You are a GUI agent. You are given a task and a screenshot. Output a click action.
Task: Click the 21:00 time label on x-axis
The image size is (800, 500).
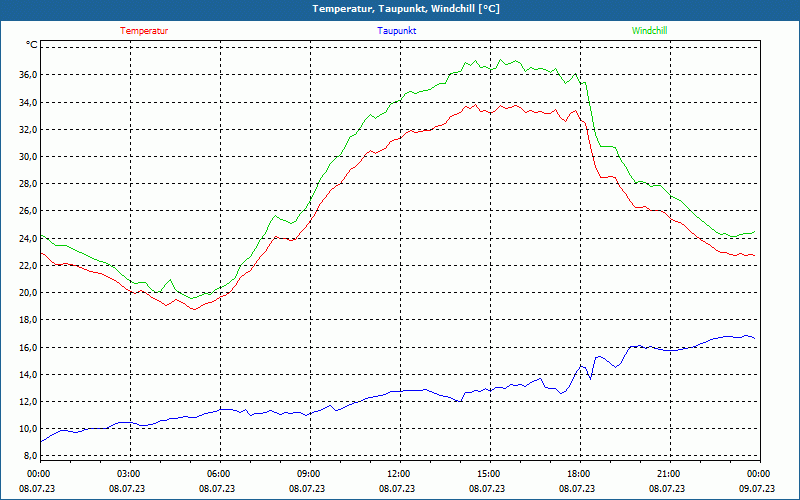tap(667, 474)
